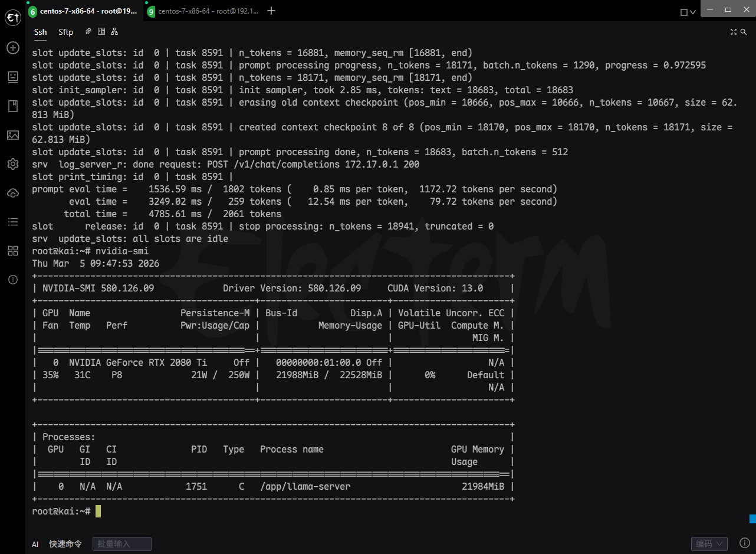Click the 批量输入 batch input field
This screenshot has width=756, height=554.
point(121,544)
